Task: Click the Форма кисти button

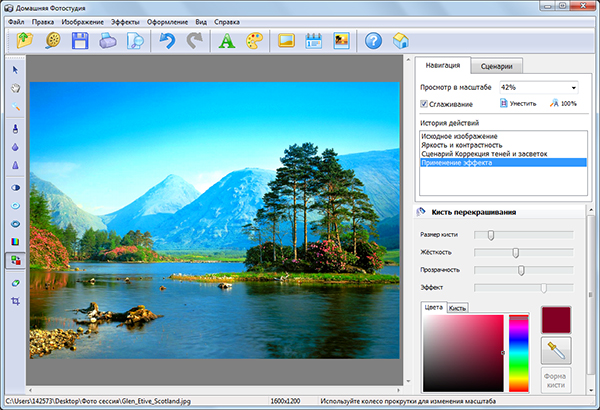Action: pyautogui.click(x=555, y=379)
